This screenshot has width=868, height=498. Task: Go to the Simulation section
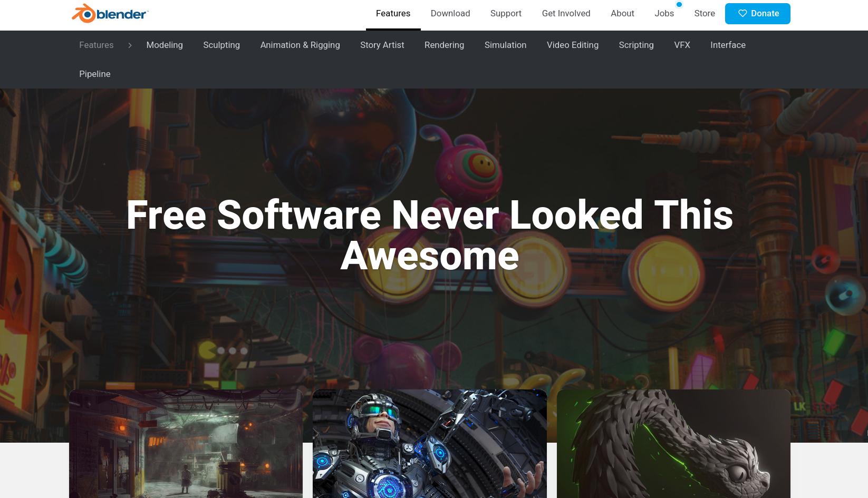[x=505, y=45]
